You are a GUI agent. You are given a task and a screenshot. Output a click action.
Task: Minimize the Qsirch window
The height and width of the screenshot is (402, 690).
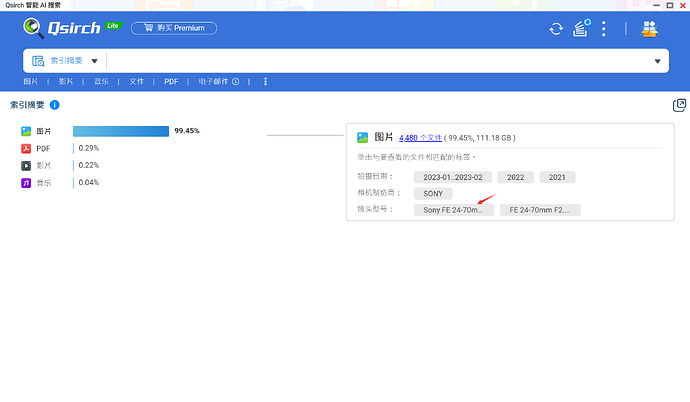pos(657,5)
